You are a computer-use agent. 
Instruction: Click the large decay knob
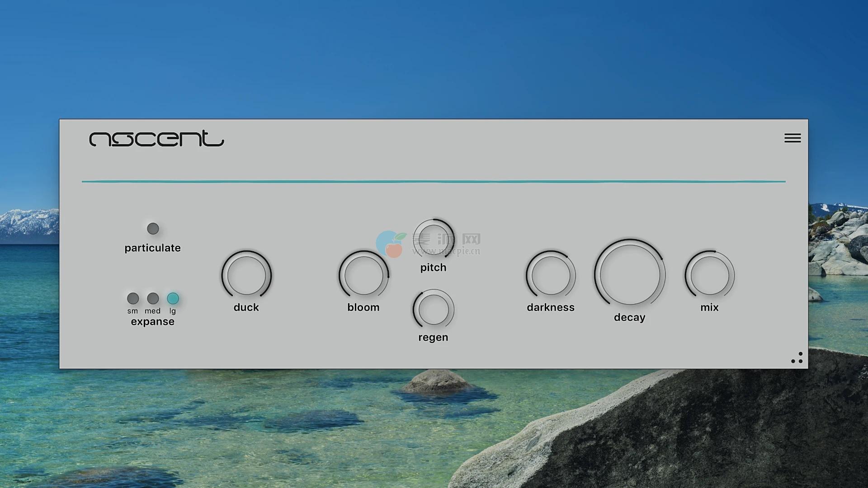629,274
